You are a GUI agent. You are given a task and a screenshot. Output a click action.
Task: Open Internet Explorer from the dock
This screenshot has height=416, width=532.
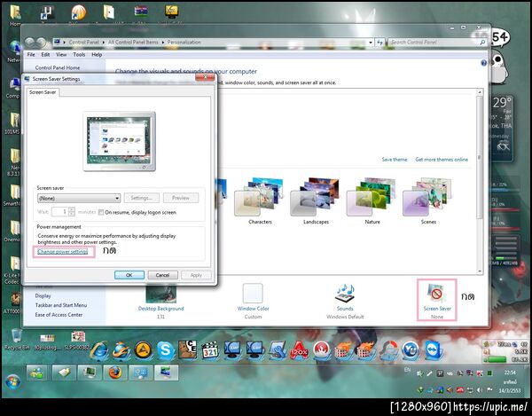click(99, 350)
